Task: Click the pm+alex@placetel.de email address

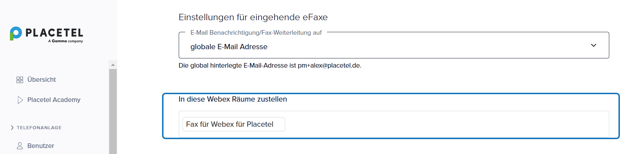Action: click(329, 65)
